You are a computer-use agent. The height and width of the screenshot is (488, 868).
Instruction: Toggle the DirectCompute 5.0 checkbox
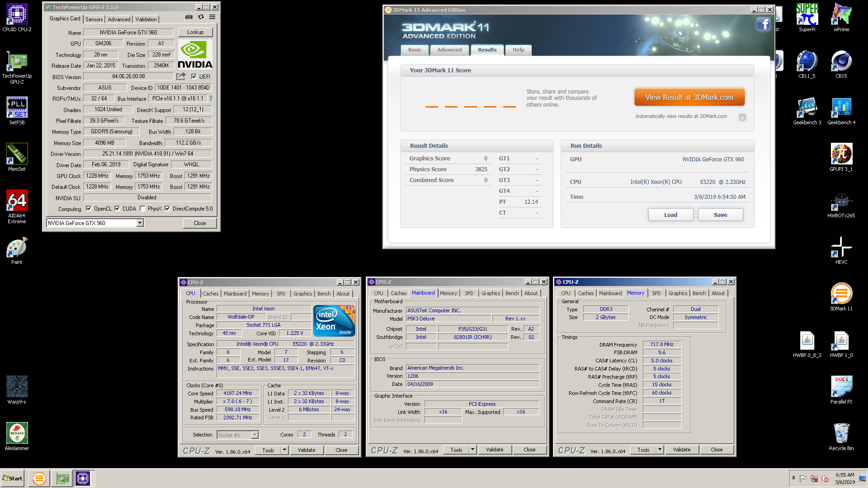click(x=167, y=209)
